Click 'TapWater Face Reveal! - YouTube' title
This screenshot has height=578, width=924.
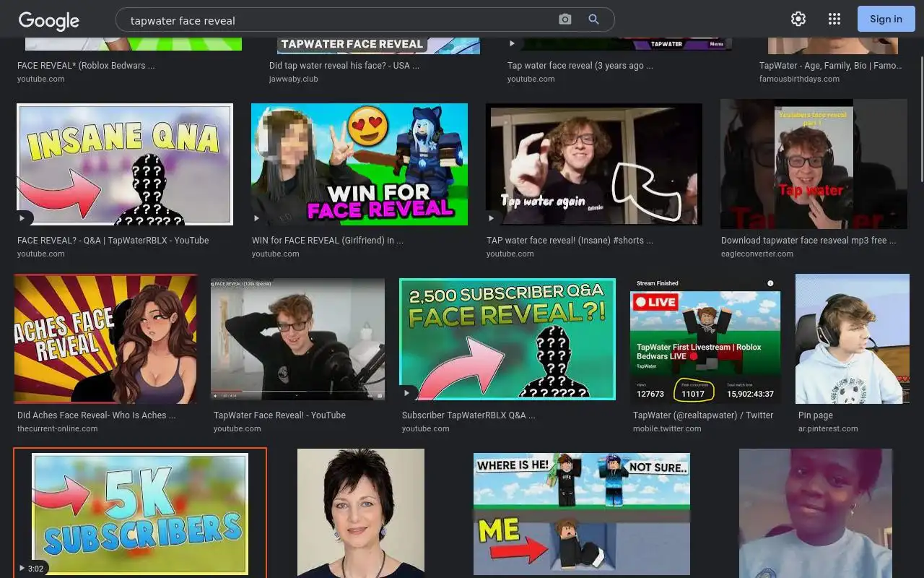(279, 415)
